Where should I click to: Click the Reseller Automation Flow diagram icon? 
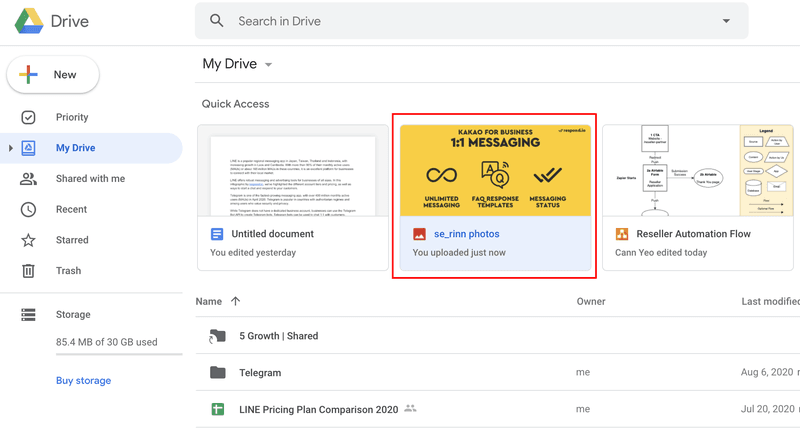point(622,234)
